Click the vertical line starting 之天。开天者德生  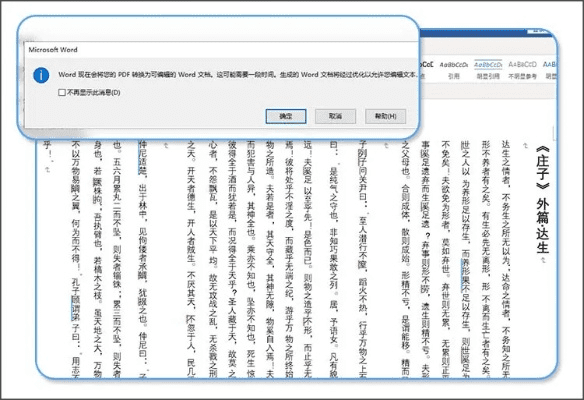(191, 259)
